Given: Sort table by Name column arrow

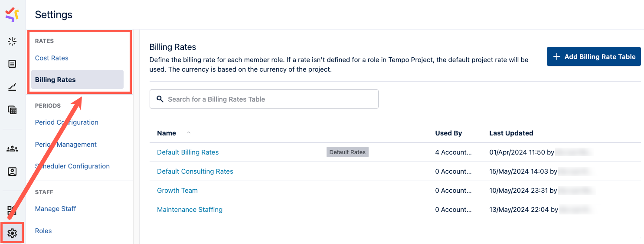Looking at the screenshot, I should [189, 133].
